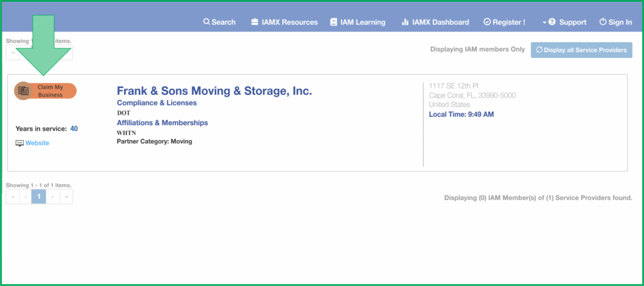This screenshot has width=644, height=286.
Task: Click the refresh icon in Display all button
Action: tap(539, 50)
